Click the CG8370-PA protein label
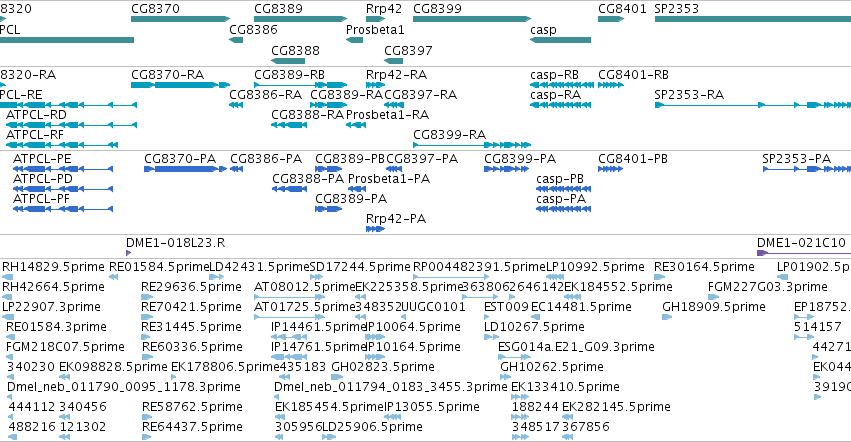Image resolution: width=851 pixels, height=442 pixels. (180, 159)
